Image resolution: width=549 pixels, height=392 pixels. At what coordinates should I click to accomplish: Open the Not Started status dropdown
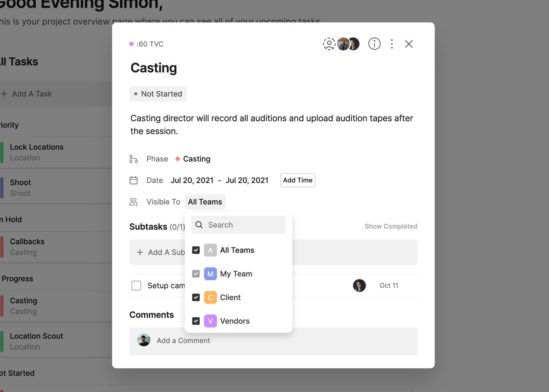158,94
